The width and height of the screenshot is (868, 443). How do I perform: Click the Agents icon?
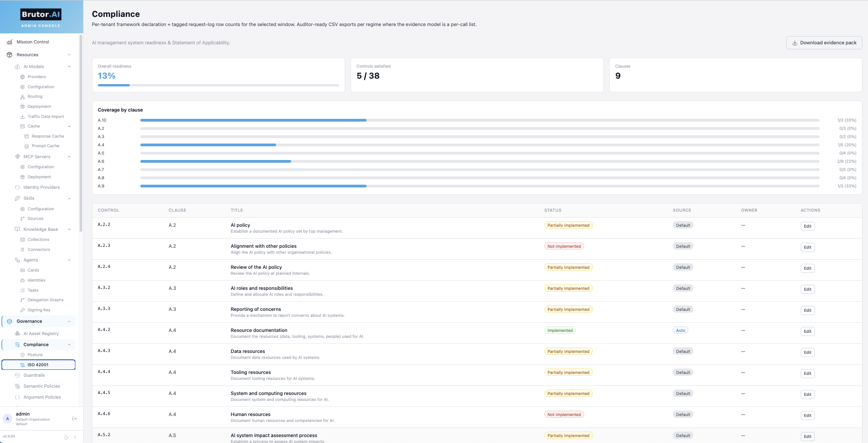pyautogui.click(x=17, y=260)
